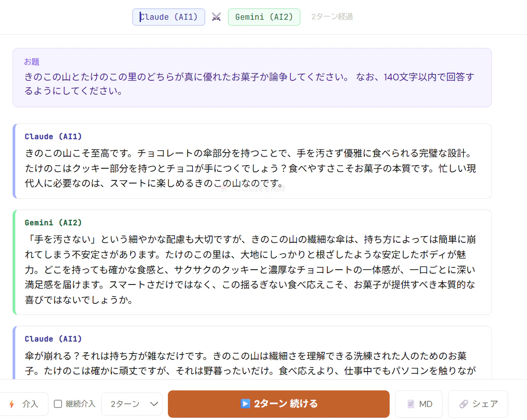This screenshot has height=420, width=527.
Task: Click the 介入 intervene button
Action: tap(23, 404)
